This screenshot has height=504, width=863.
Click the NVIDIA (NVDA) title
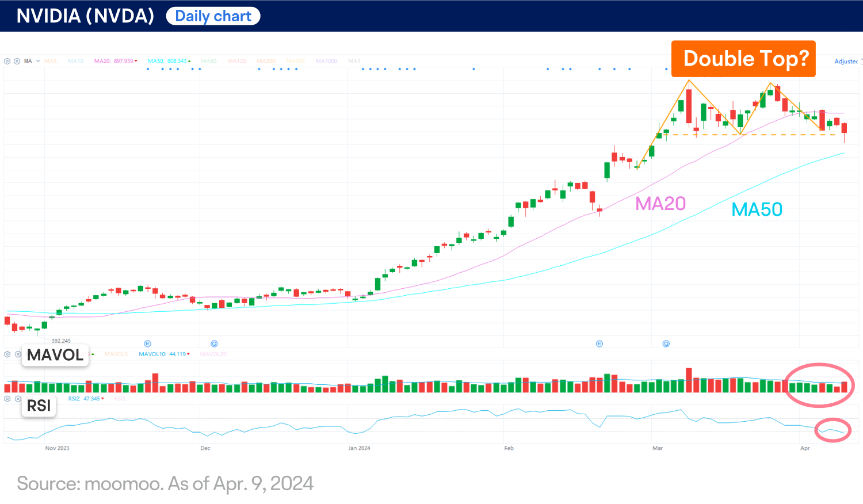(x=85, y=16)
